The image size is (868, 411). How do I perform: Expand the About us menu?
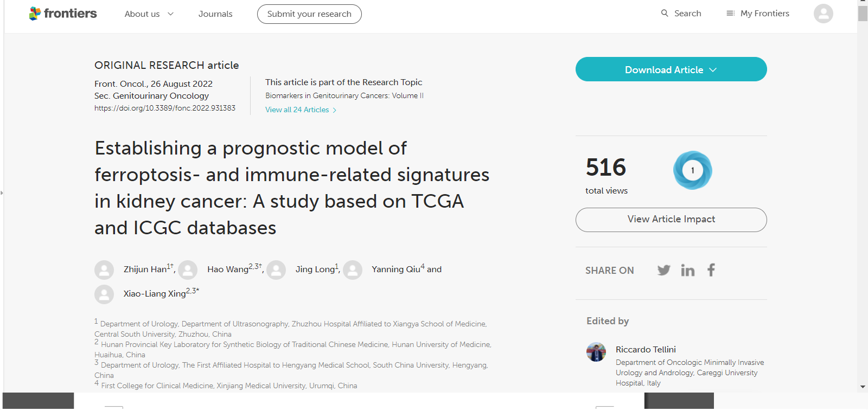(x=149, y=14)
